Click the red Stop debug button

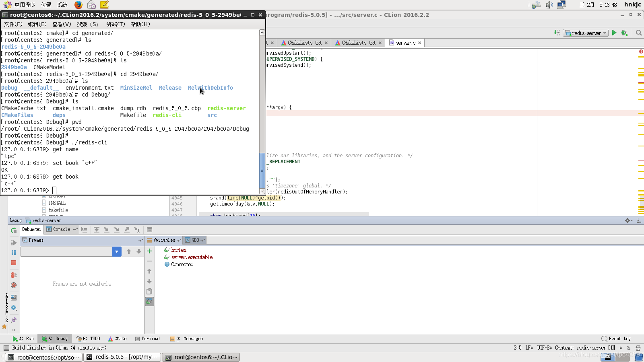13,262
